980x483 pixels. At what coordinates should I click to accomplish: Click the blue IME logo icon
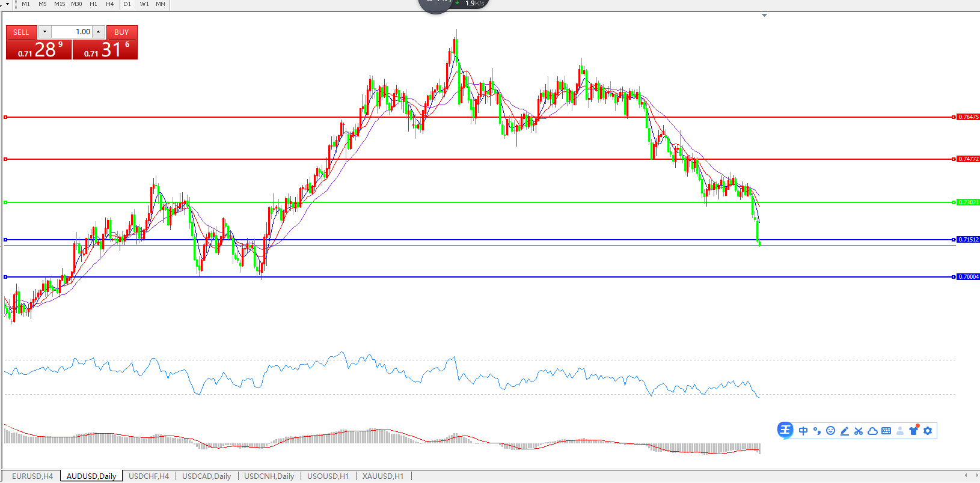[785, 430]
